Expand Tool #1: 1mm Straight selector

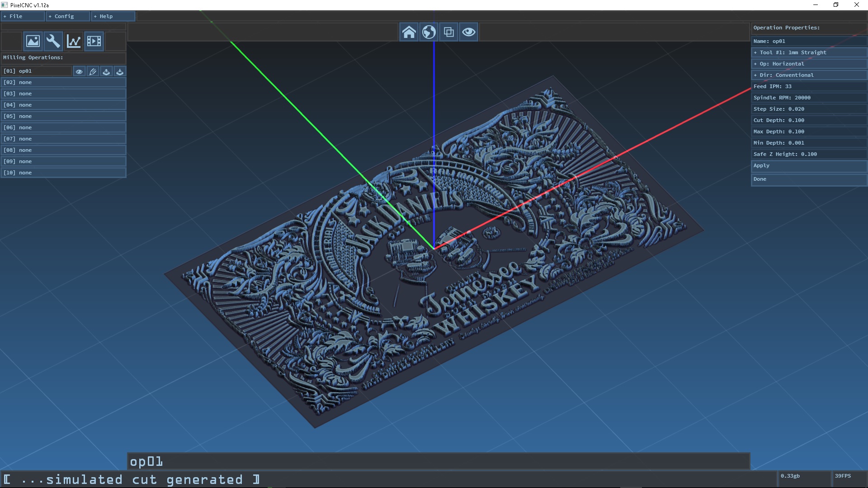[x=809, y=52]
